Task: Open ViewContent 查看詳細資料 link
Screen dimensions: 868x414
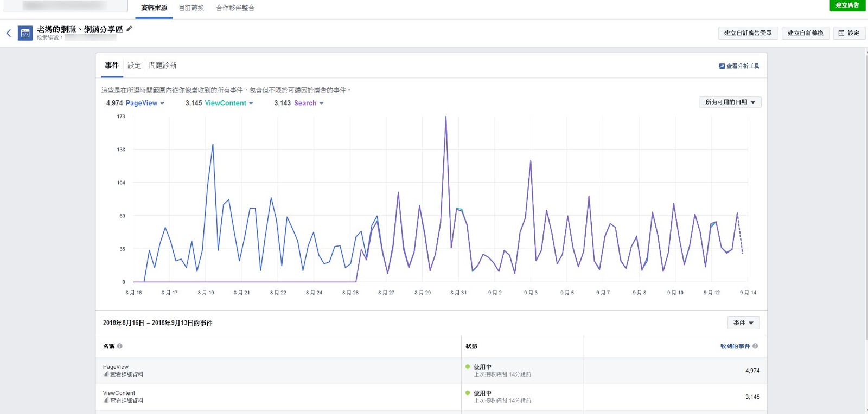Action: 123,401
